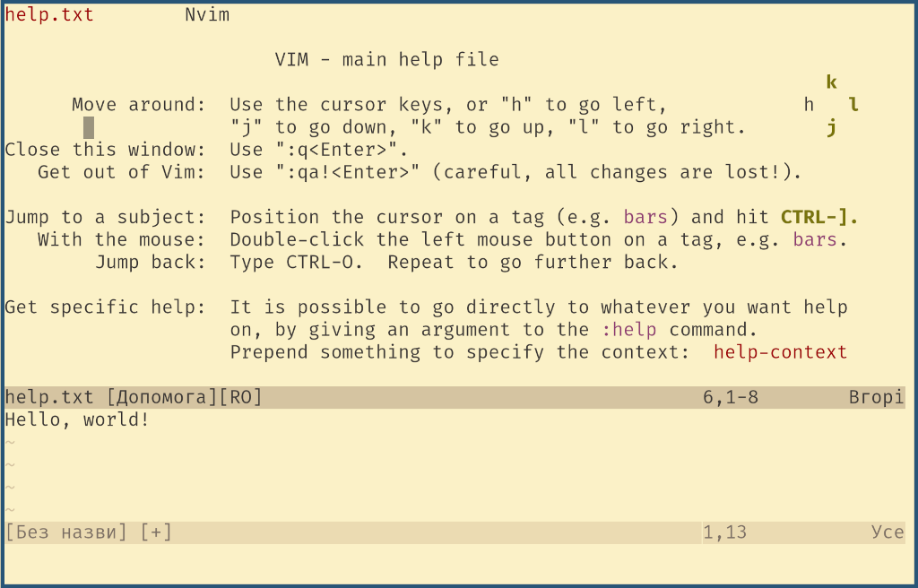Screen dimensions: 918x588
Task: Click the Усе indicator at bottom right
Action: [x=888, y=532]
